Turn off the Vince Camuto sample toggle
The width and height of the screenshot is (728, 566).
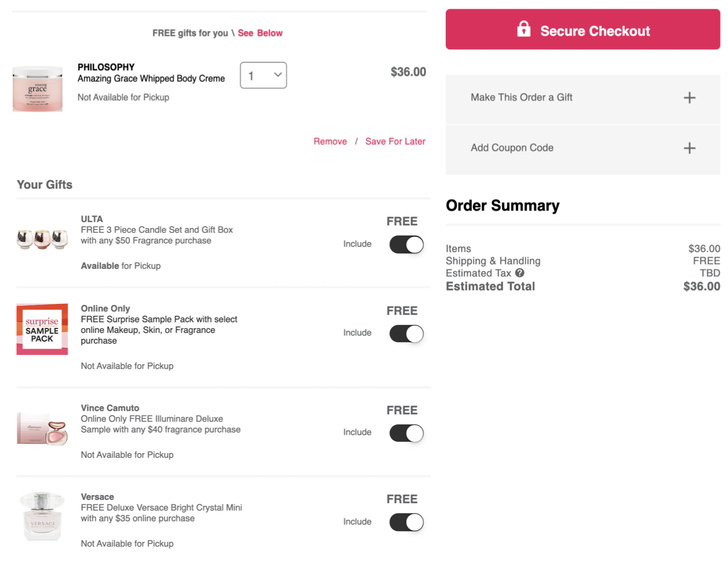407,433
